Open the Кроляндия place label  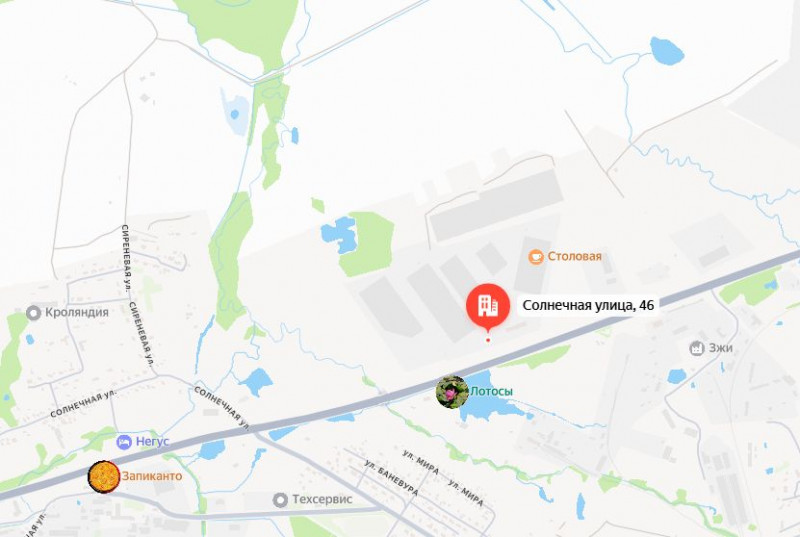[77, 312]
